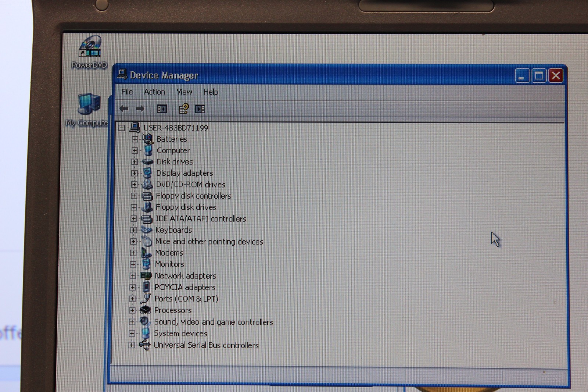Screen dimensions: 588x392
Task: Click the IDE ATA/ATAPI controllers icon
Action: [x=147, y=219]
